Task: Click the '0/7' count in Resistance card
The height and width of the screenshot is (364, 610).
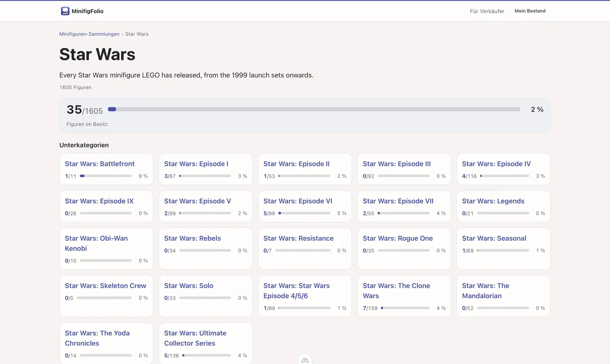Action: point(268,250)
